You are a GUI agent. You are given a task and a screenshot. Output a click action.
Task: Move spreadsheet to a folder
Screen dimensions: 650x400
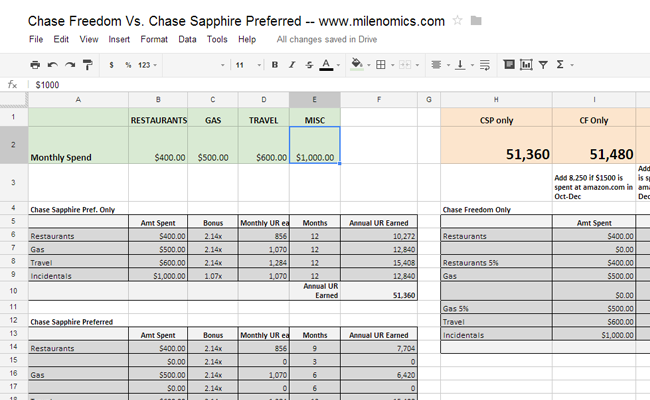coord(476,20)
